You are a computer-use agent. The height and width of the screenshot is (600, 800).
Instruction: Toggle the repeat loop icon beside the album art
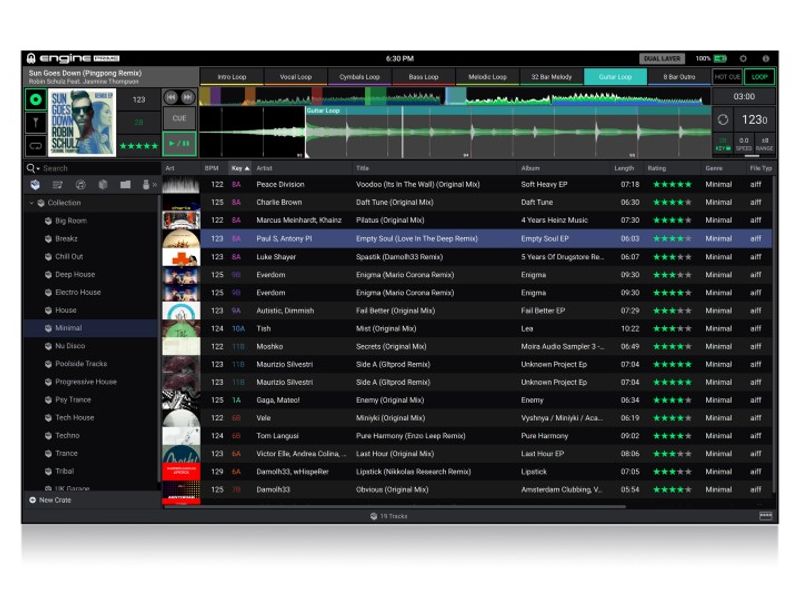click(36, 146)
